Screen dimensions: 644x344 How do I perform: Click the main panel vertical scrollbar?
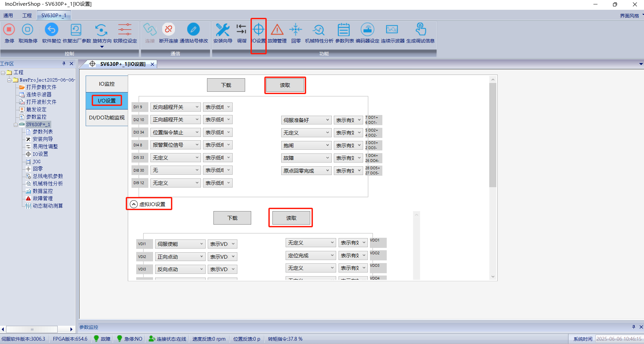493,135
